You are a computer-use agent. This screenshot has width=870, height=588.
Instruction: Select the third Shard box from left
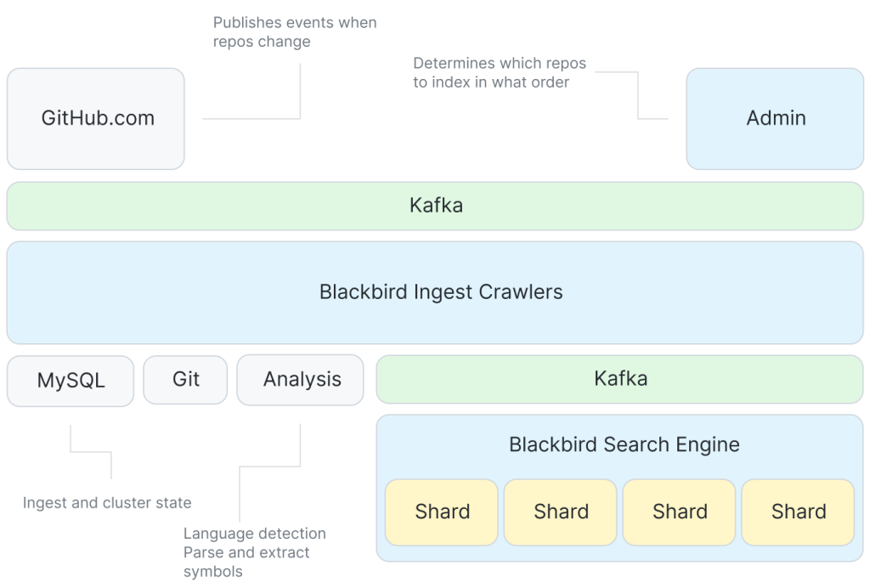(x=680, y=512)
